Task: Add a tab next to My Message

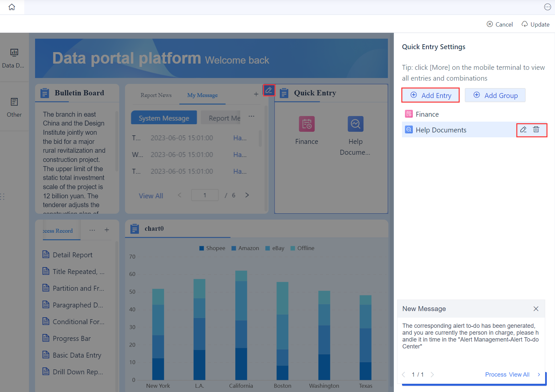Action: (256, 94)
